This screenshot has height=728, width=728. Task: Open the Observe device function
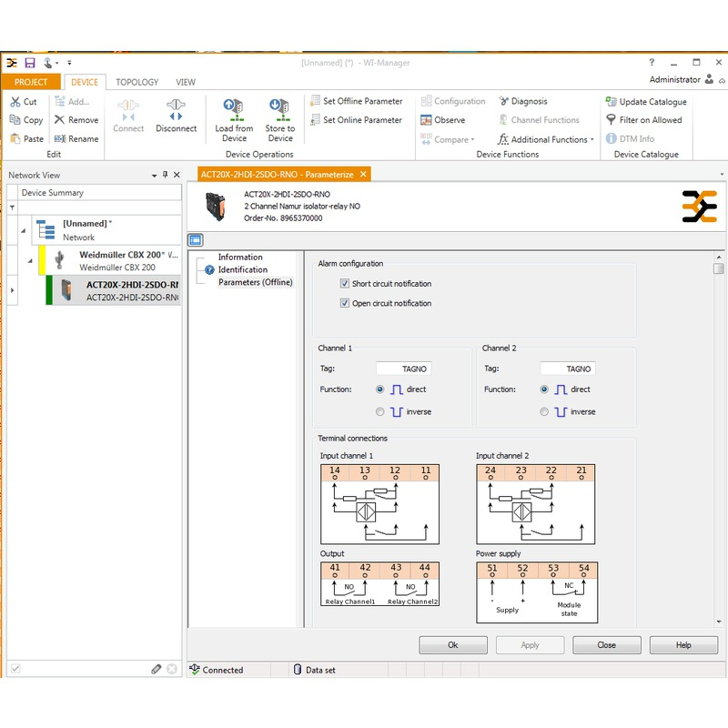[x=442, y=120]
